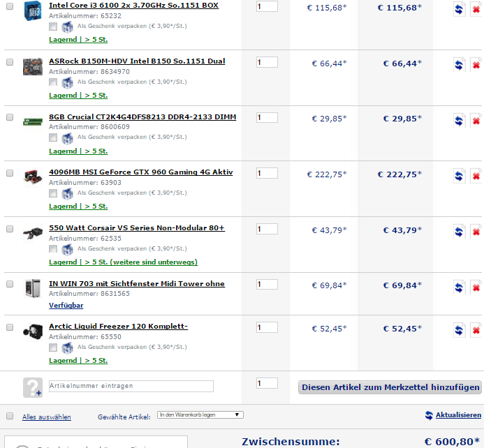The image size is (484, 448).
Task: Click refresh icon for Arctic Liquid Freezer row
Action: click(459, 330)
